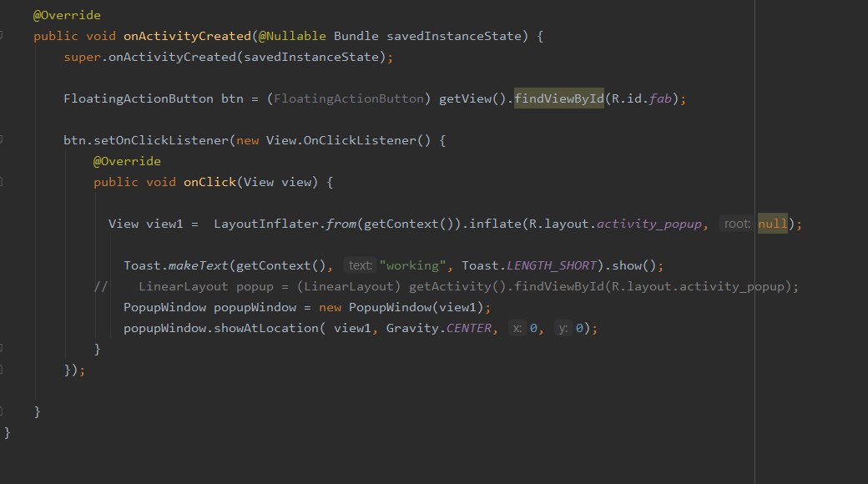Click the setOnClickListener method call

160,141
